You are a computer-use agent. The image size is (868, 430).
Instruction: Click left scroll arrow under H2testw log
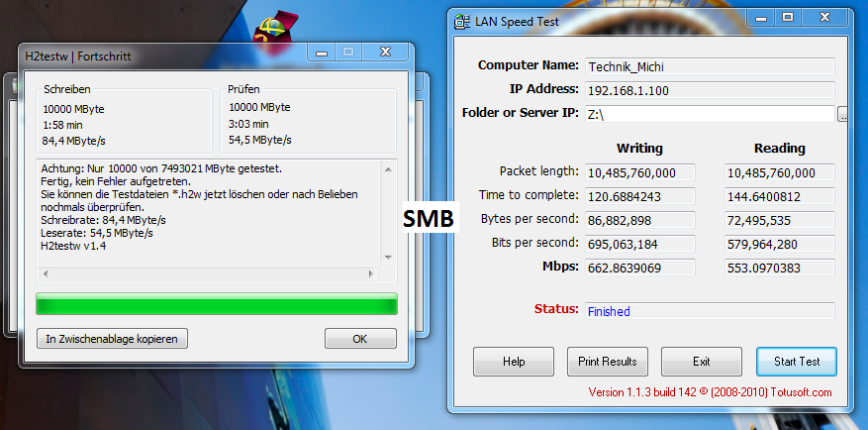(45, 273)
